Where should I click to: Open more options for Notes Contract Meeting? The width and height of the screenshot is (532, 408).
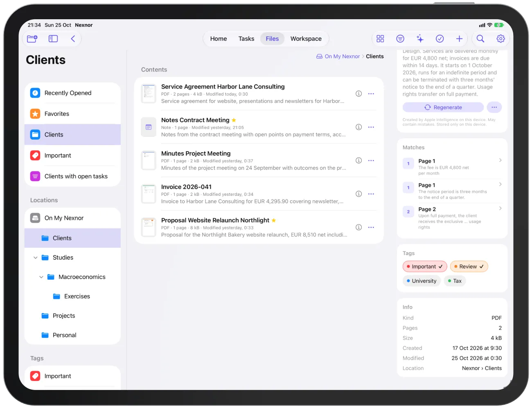pos(371,127)
